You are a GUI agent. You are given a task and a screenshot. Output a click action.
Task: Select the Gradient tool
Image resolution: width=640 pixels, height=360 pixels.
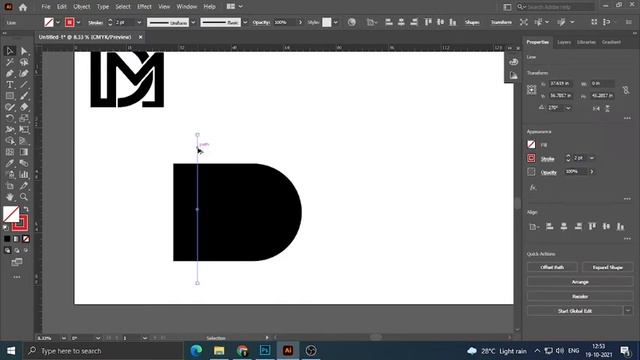(x=24, y=152)
